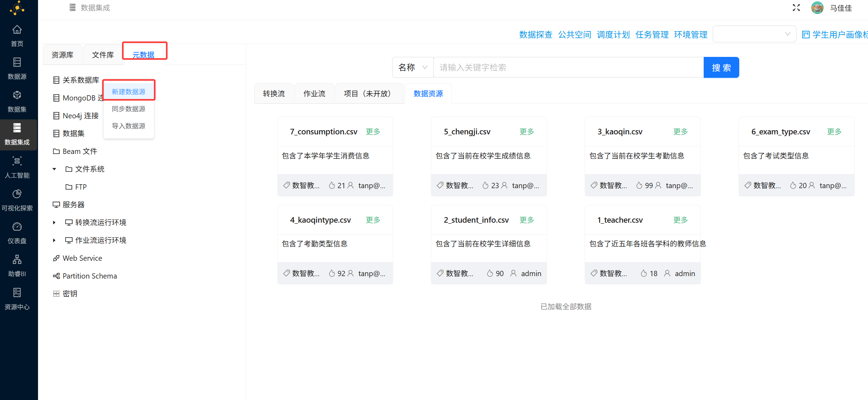Open the empty dropdown next to 环境管理
868x400 pixels.
point(754,34)
